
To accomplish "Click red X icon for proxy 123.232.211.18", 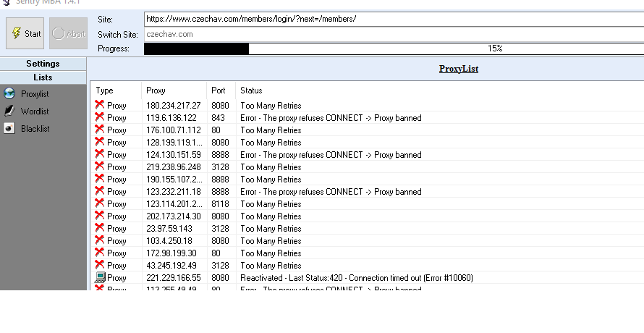I will pyautogui.click(x=99, y=191).
